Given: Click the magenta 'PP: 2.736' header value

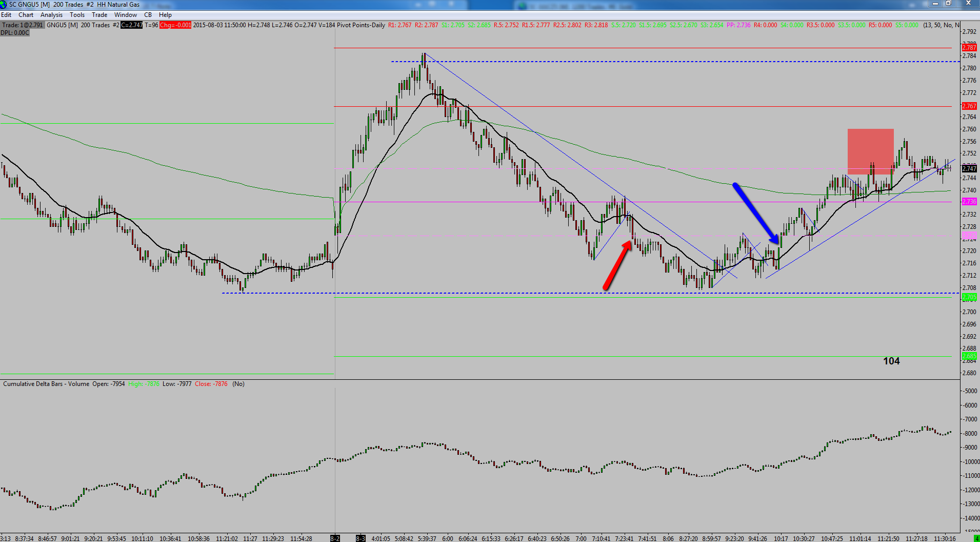Looking at the screenshot, I should 738,25.
